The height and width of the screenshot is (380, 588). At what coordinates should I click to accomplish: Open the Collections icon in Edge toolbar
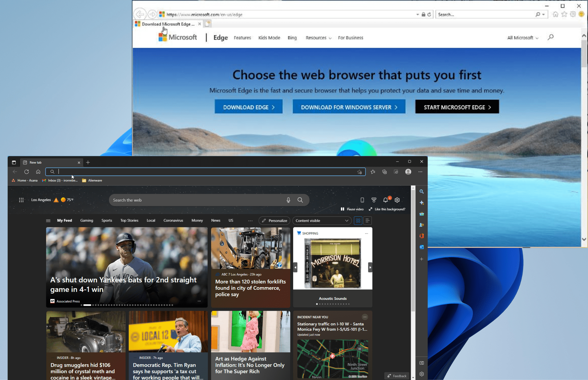[385, 172]
